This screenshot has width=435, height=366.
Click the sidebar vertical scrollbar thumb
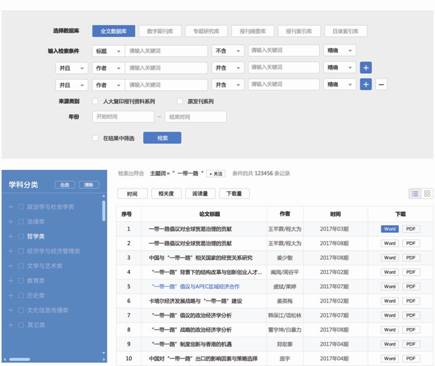[x=104, y=211]
